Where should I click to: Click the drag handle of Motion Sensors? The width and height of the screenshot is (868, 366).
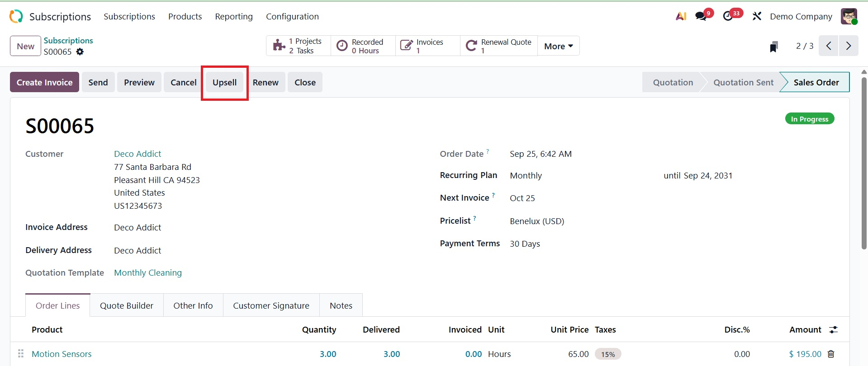pos(21,354)
